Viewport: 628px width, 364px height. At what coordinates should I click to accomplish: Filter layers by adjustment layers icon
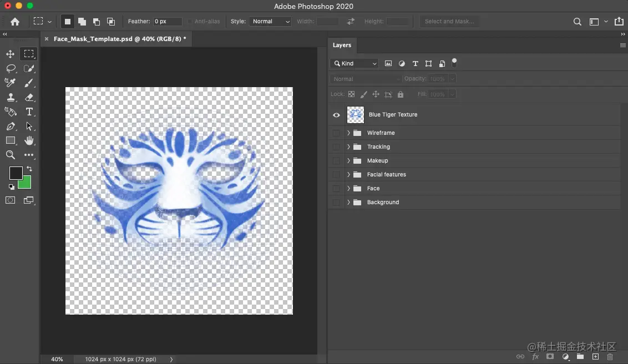click(x=402, y=63)
